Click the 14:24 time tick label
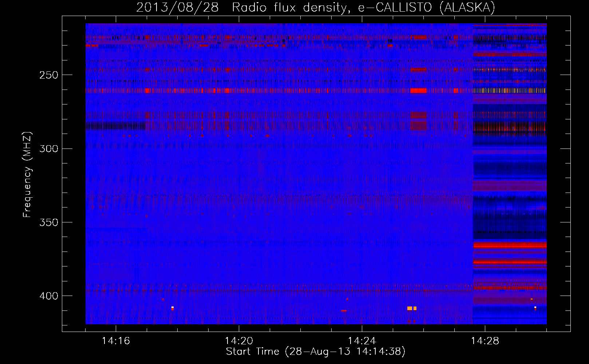589x364 pixels. 362,341
